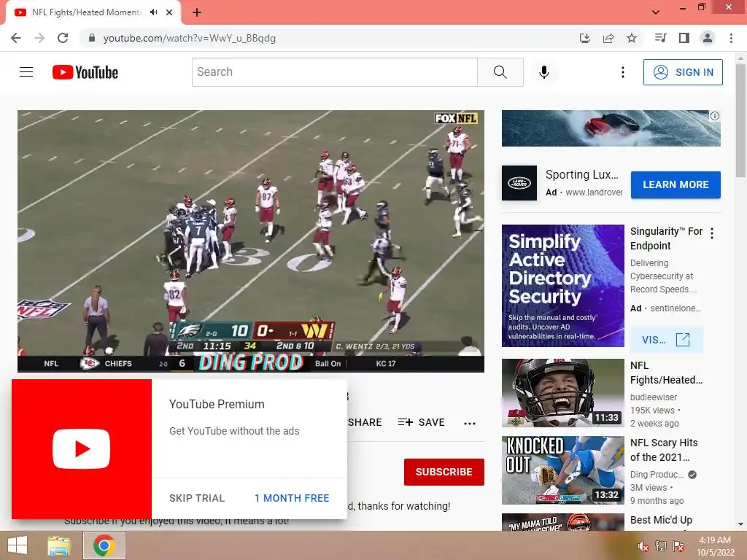Click the Land Rover logo square
Screen dimensions: 747x560
pos(519,183)
